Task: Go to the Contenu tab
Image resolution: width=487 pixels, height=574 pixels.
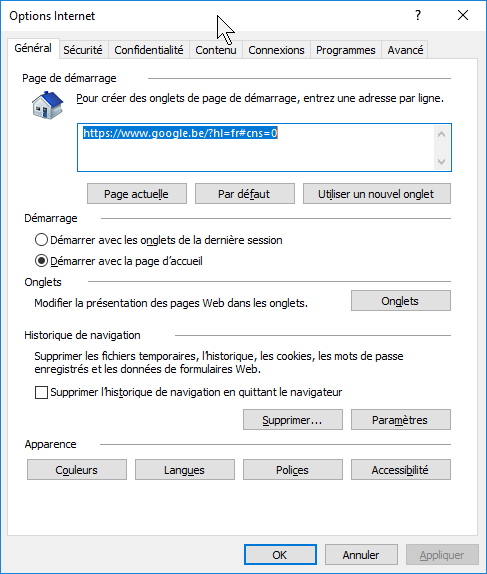Action: 216,50
